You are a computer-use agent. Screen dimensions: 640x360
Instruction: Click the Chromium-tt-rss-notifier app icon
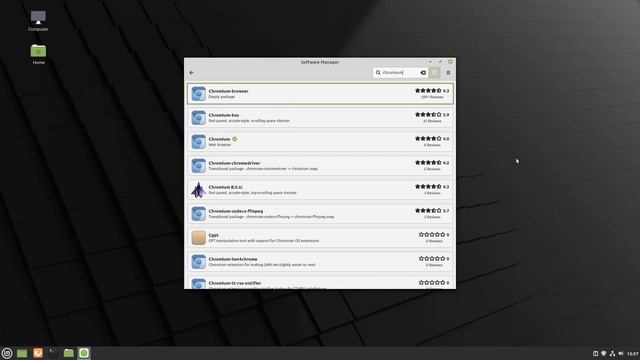[199, 284]
